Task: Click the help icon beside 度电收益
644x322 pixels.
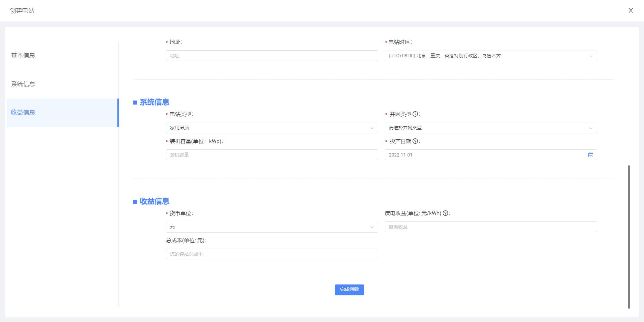Action: click(x=445, y=213)
